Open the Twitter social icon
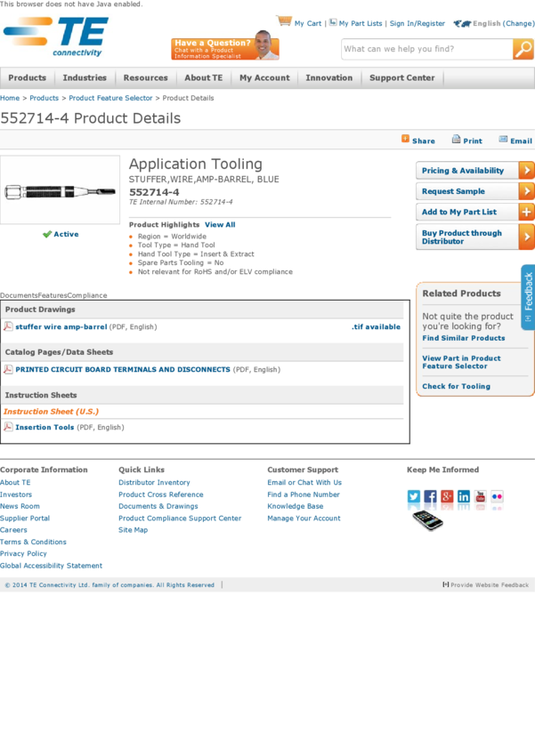 point(414,496)
